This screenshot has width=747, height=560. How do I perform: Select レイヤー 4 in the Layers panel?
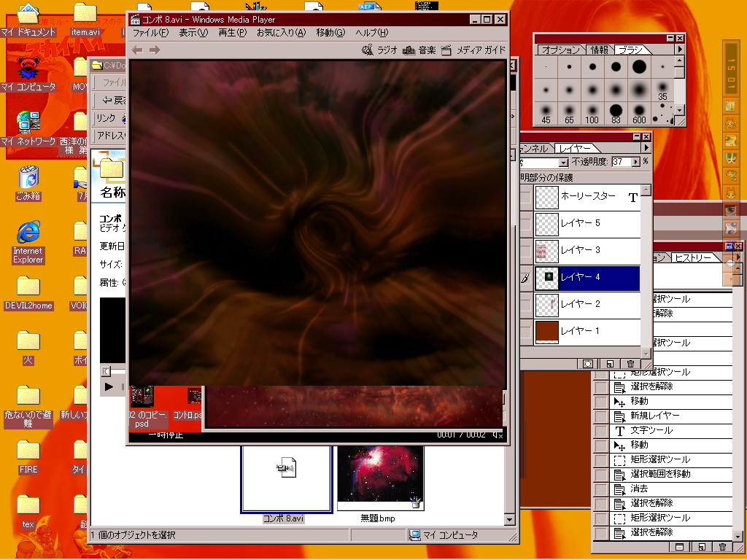pyautogui.click(x=587, y=278)
